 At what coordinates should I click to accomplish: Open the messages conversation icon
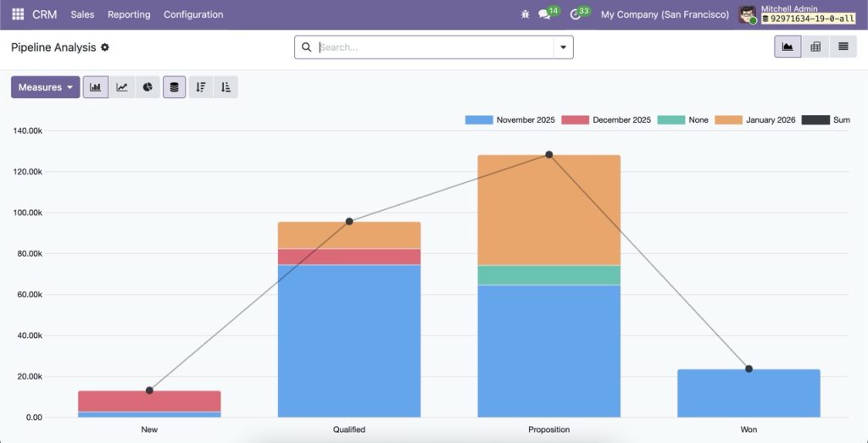click(x=545, y=14)
